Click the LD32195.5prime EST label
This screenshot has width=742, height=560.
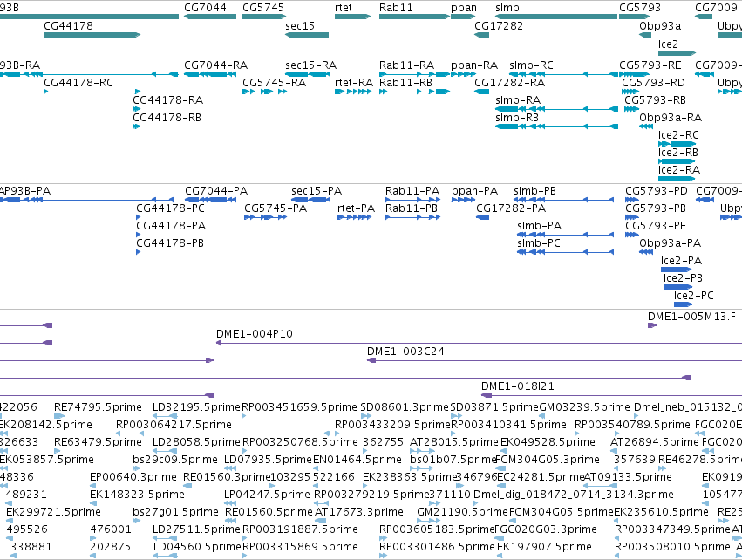click(196, 407)
